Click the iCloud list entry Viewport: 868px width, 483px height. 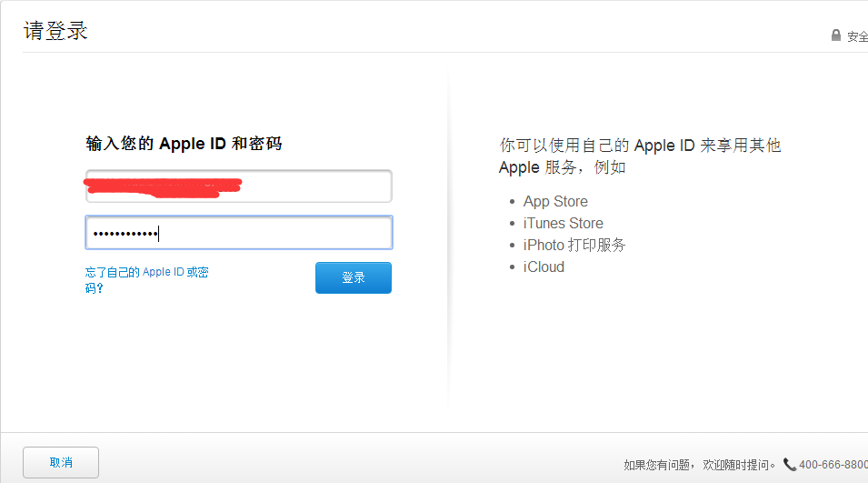pyautogui.click(x=544, y=267)
